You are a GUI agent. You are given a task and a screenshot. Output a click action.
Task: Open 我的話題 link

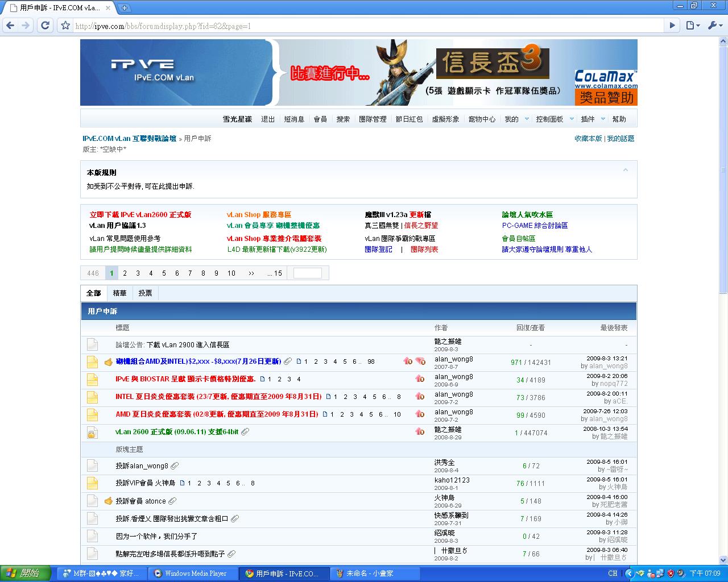(x=621, y=139)
